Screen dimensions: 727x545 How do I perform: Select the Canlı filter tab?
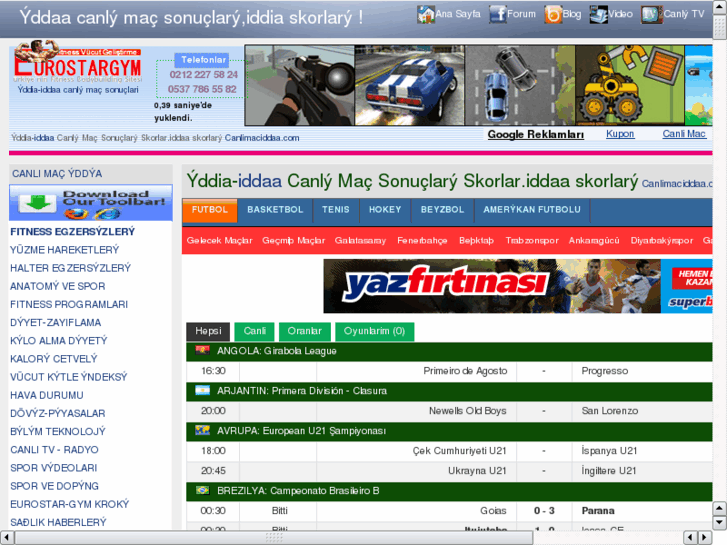click(255, 331)
